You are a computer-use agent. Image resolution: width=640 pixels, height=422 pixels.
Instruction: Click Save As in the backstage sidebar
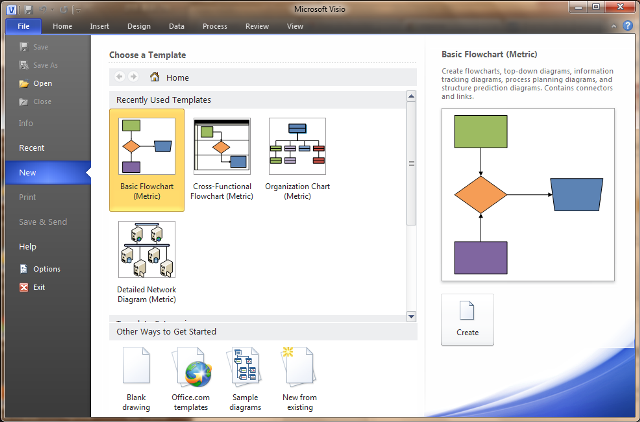38,65
